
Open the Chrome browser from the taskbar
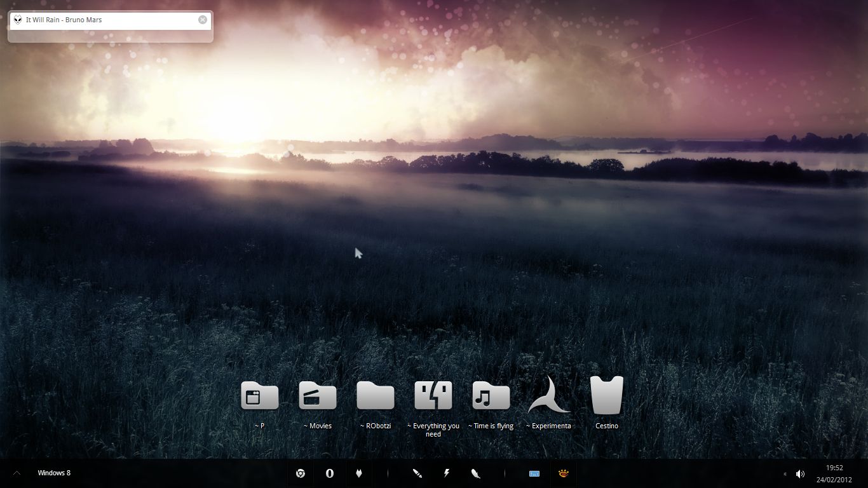click(x=301, y=473)
